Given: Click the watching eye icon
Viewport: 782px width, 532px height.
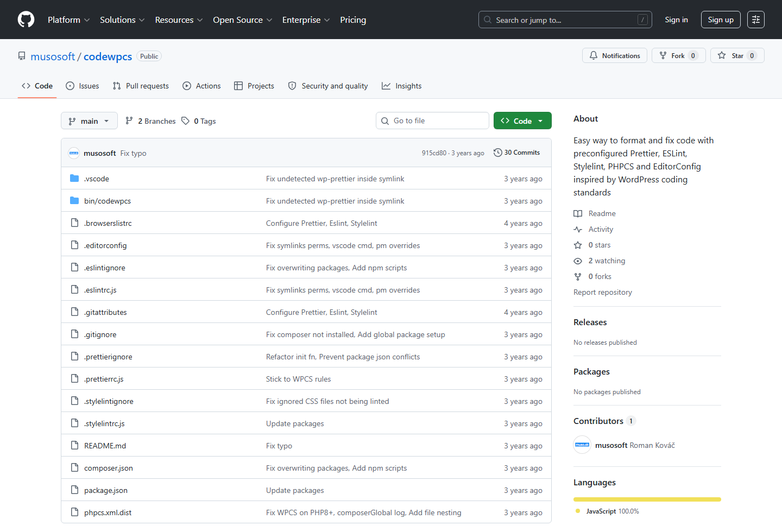Looking at the screenshot, I should point(578,261).
